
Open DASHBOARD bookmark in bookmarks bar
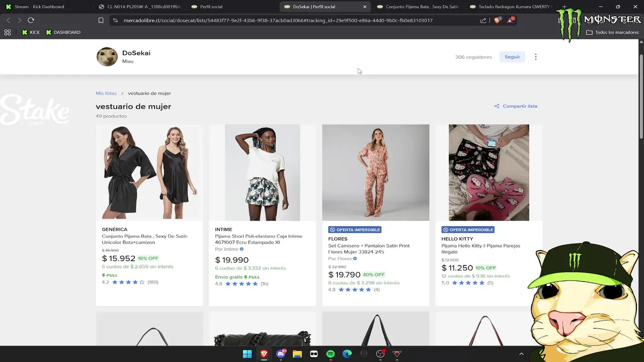coord(63,32)
